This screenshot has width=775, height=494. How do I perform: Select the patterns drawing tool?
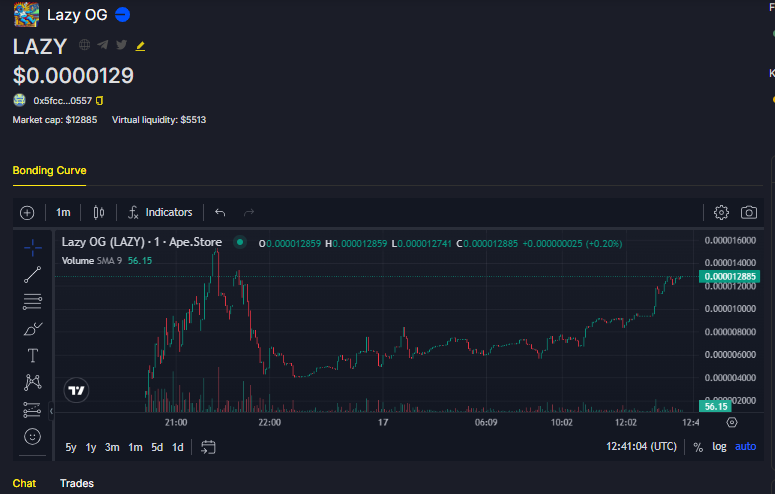pyautogui.click(x=33, y=382)
